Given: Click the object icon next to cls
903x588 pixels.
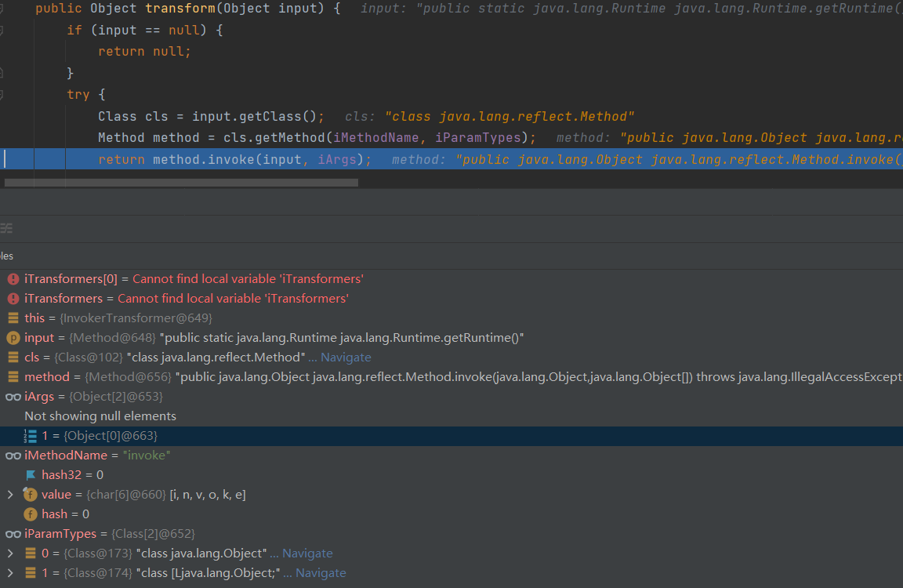Looking at the screenshot, I should pyautogui.click(x=13, y=358).
